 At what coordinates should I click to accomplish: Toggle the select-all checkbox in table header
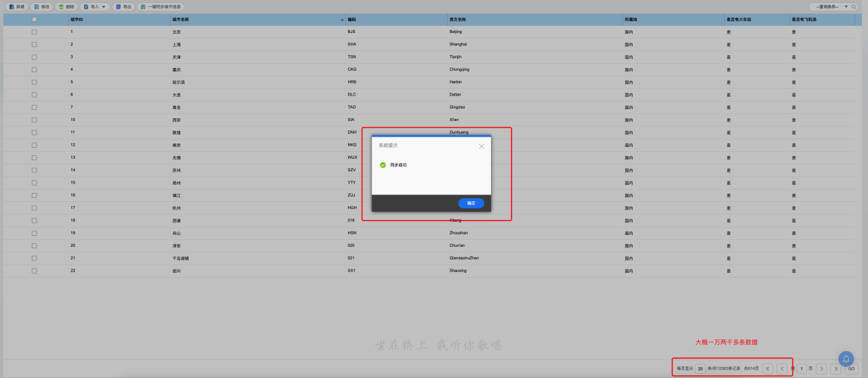click(x=34, y=19)
